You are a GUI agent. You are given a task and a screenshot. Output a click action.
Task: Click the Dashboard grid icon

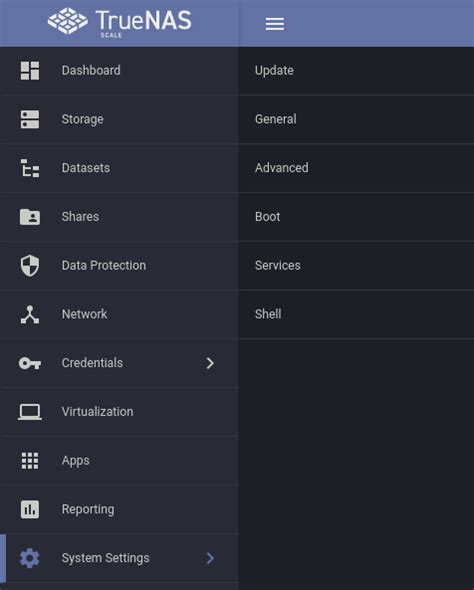coord(30,71)
